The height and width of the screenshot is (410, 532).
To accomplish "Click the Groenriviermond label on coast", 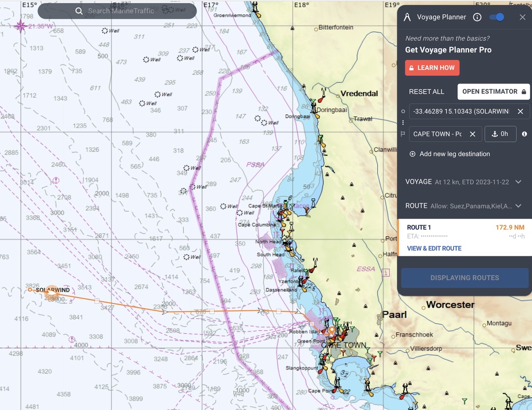I will point(232,16).
